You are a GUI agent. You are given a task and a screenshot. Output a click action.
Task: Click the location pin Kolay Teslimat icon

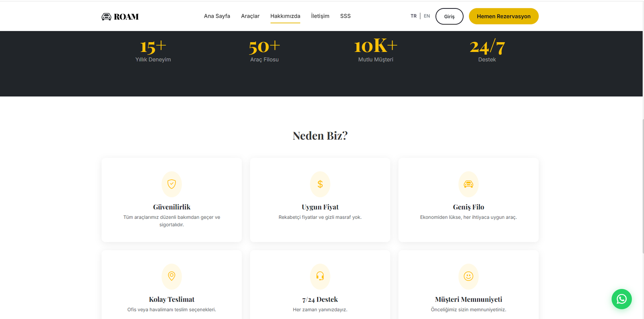click(x=171, y=276)
